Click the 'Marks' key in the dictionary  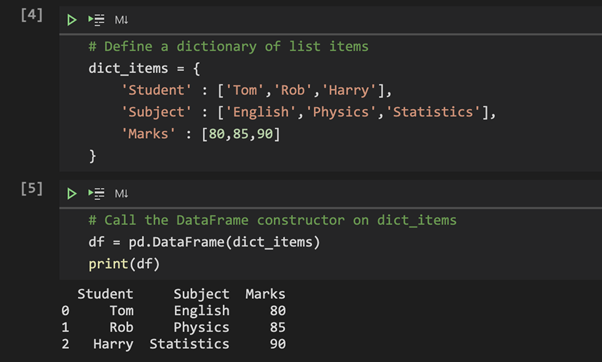(x=148, y=134)
